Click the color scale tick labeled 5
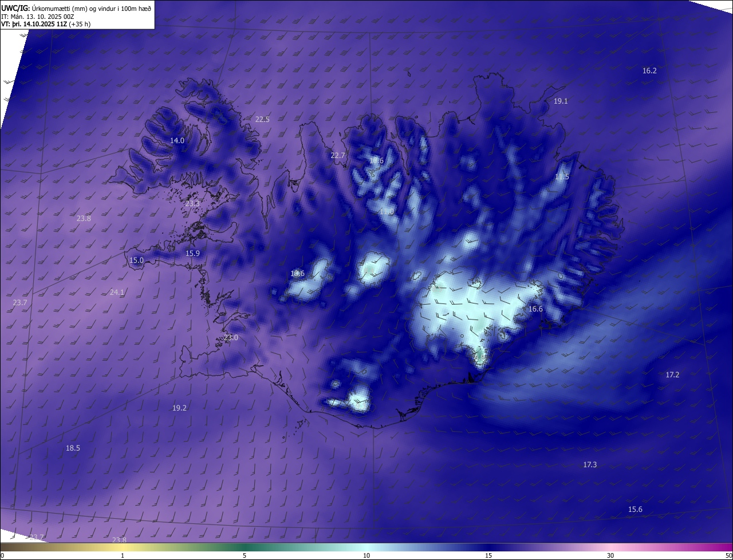This screenshot has height=560, width=733. coord(245,556)
